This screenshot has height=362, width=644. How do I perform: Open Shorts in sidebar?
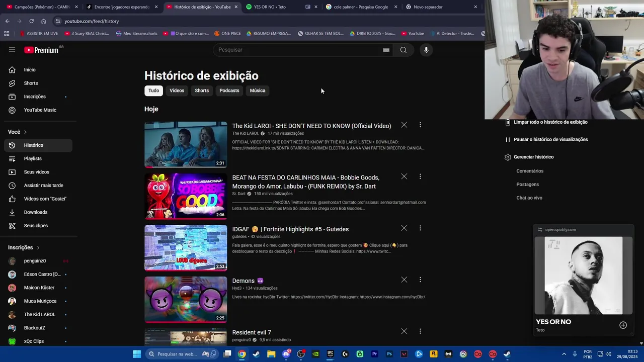tap(38, 83)
